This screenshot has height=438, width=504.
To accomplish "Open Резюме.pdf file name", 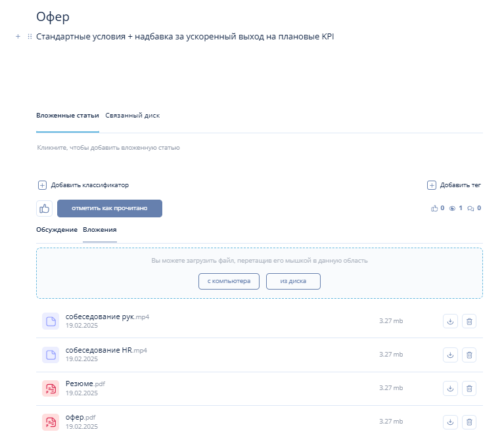I will pyautogui.click(x=85, y=383).
